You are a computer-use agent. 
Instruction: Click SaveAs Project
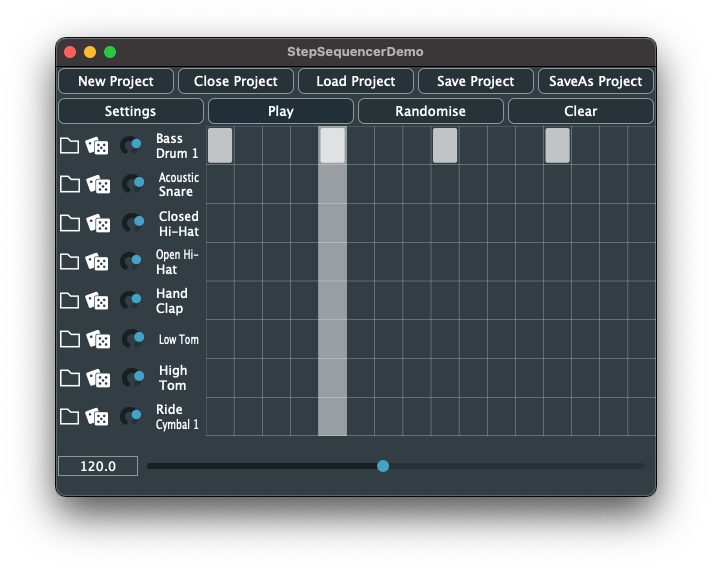point(596,81)
